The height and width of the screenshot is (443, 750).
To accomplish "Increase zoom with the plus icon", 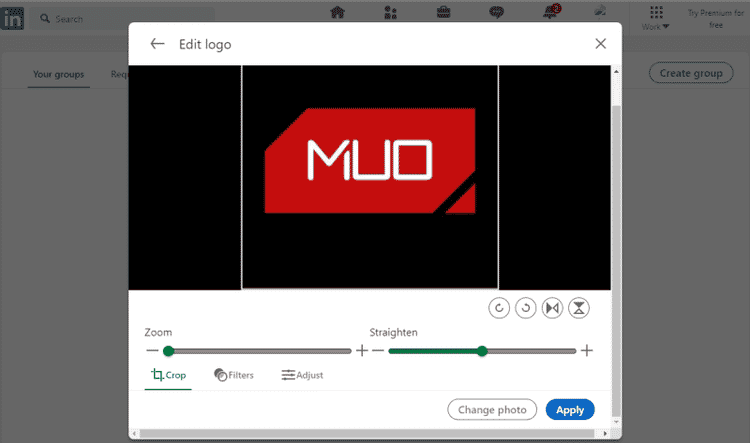I will 362,351.
